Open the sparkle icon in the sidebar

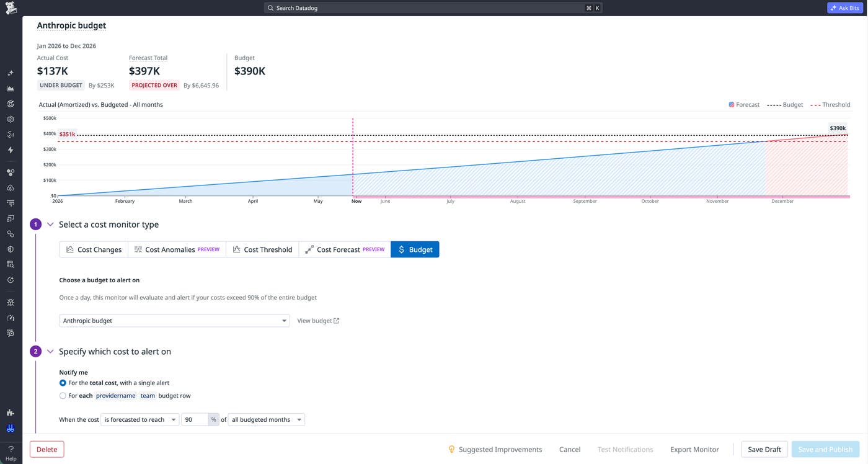(11, 73)
